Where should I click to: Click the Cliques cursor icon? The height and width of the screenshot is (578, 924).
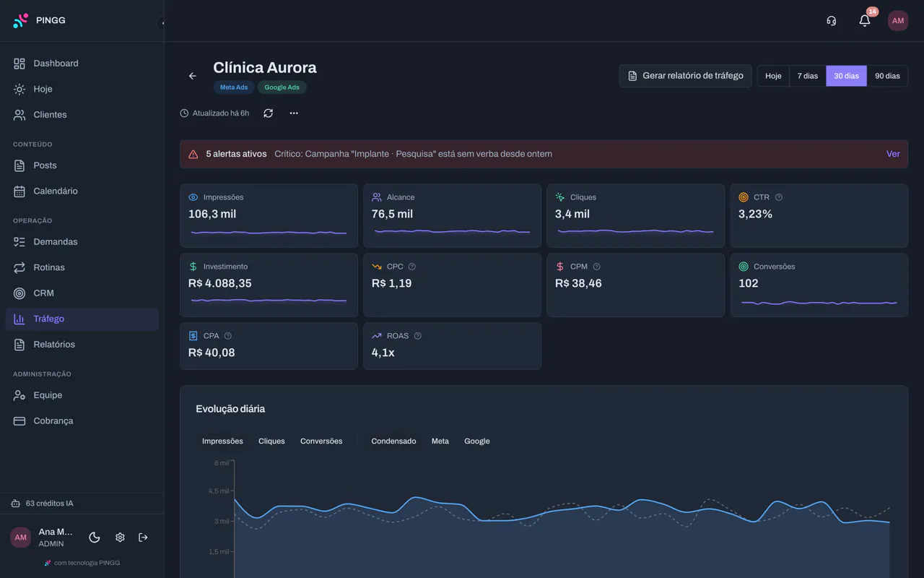(560, 197)
